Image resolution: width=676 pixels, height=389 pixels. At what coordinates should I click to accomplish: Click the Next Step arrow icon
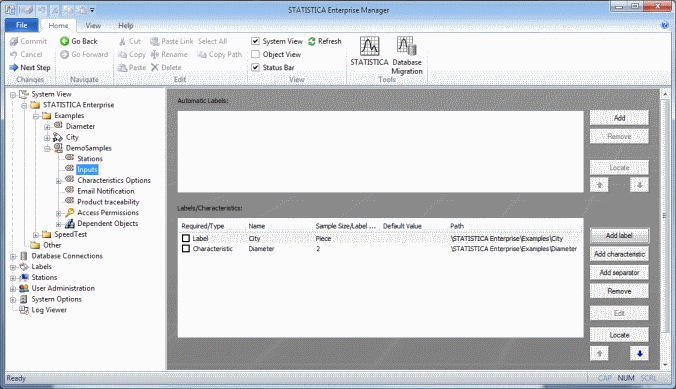(14, 67)
